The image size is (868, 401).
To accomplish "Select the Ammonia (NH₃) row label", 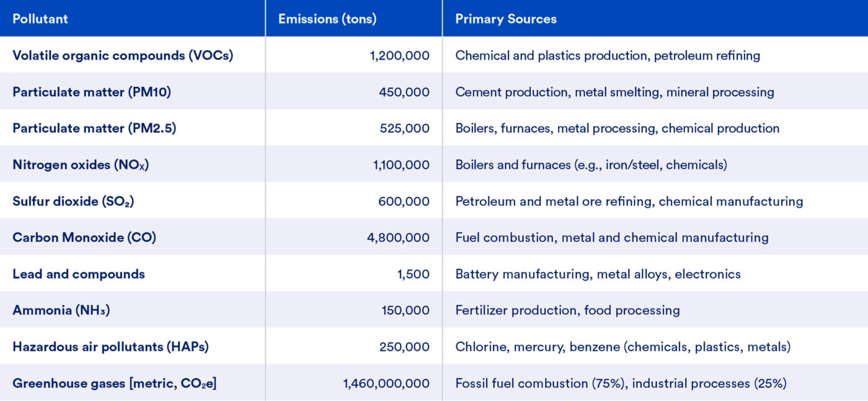I will [61, 310].
